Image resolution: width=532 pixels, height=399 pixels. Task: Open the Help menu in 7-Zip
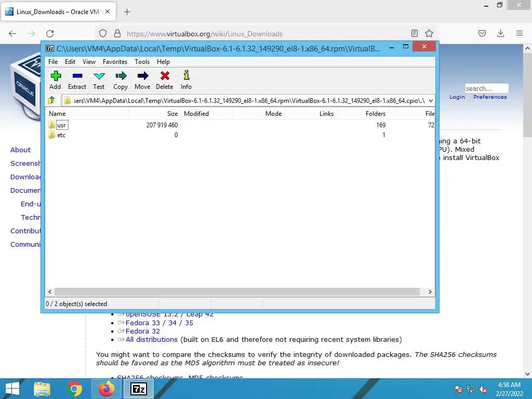(x=163, y=62)
